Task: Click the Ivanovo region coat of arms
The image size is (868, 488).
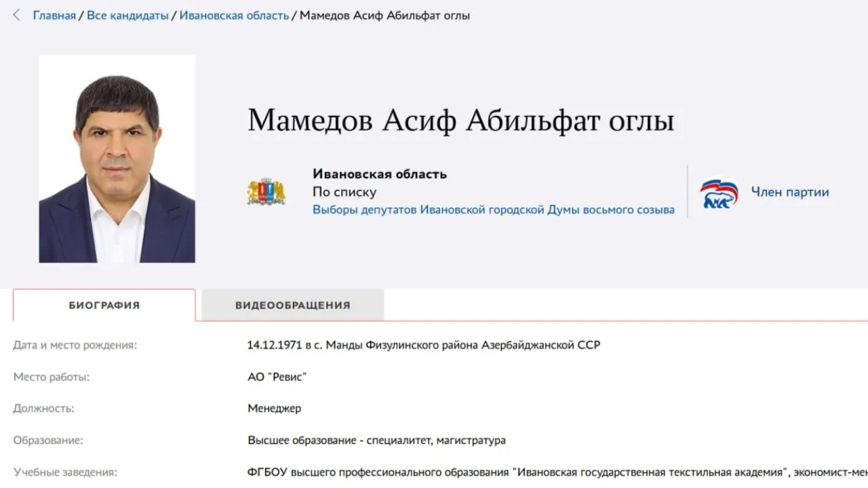Action: click(x=266, y=192)
